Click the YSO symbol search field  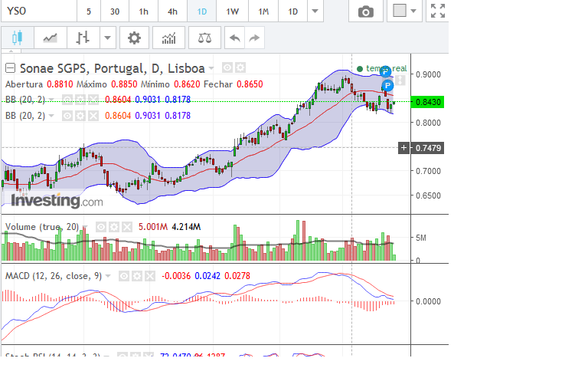click(x=39, y=11)
